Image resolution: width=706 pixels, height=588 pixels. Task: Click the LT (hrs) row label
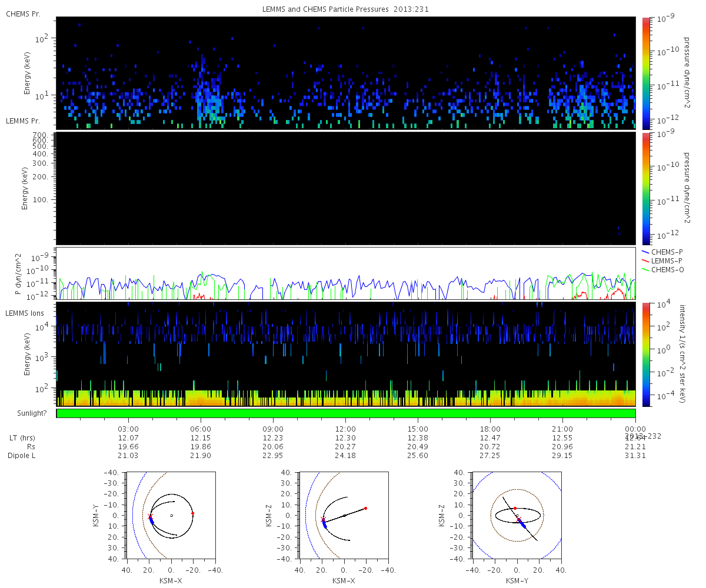22,438
